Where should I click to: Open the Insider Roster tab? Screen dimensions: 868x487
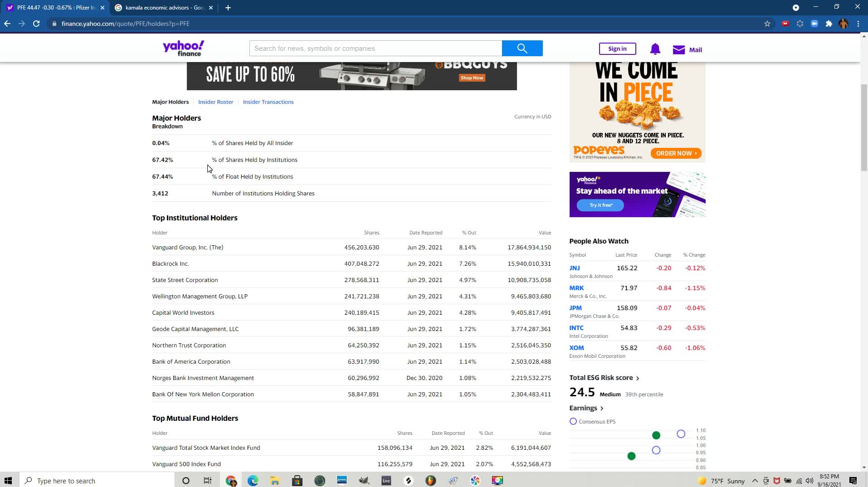click(215, 102)
